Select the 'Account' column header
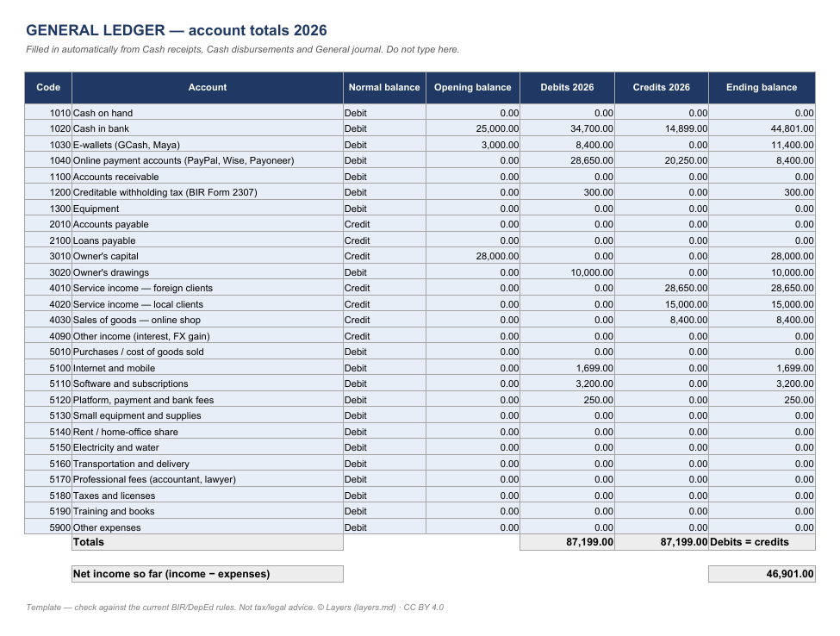This screenshot has width=840, height=636. click(208, 87)
